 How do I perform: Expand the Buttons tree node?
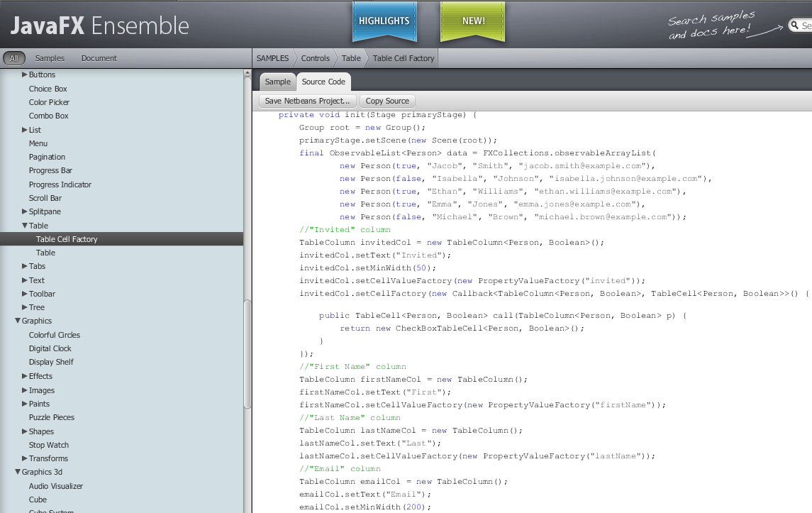pos(25,75)
